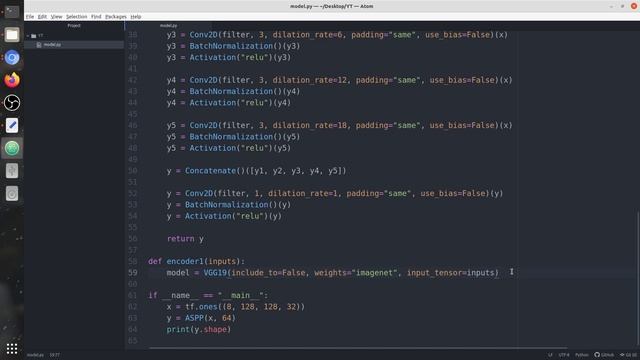Open the Packages menu
The height and width of the screenshot is (360, 640).
pyautogui.click(x=116, y=17)
